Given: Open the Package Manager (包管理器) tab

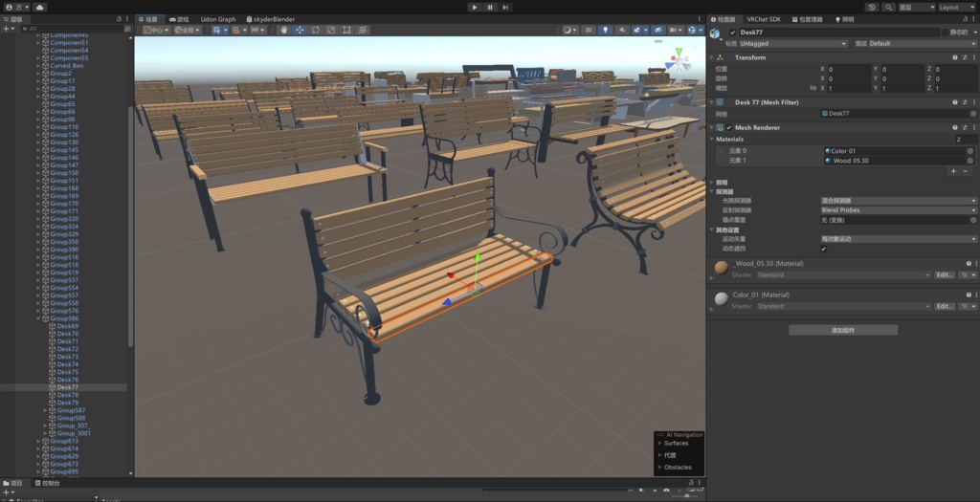Looking at the screenshot, I should (806, 19).
